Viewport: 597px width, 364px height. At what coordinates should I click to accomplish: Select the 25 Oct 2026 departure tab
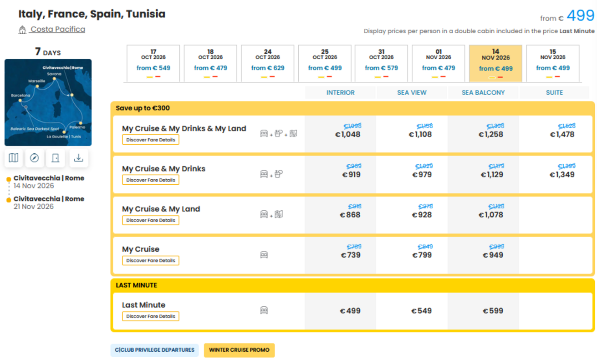pos(325,63)
